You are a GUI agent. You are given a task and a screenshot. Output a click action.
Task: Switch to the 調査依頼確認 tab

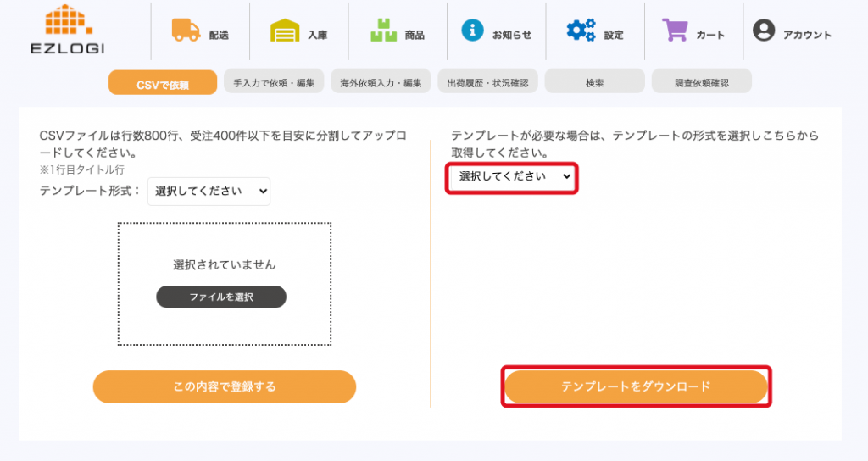pyautogui.click(x=701, y=82)
